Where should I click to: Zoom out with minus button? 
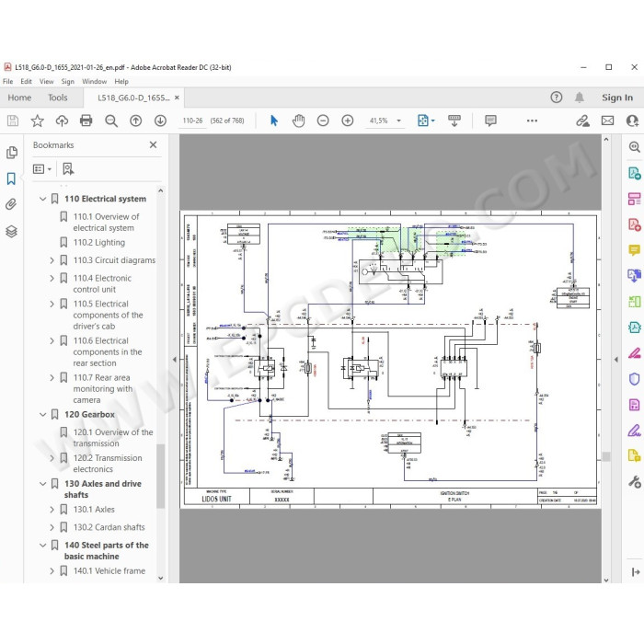(323, 121)
